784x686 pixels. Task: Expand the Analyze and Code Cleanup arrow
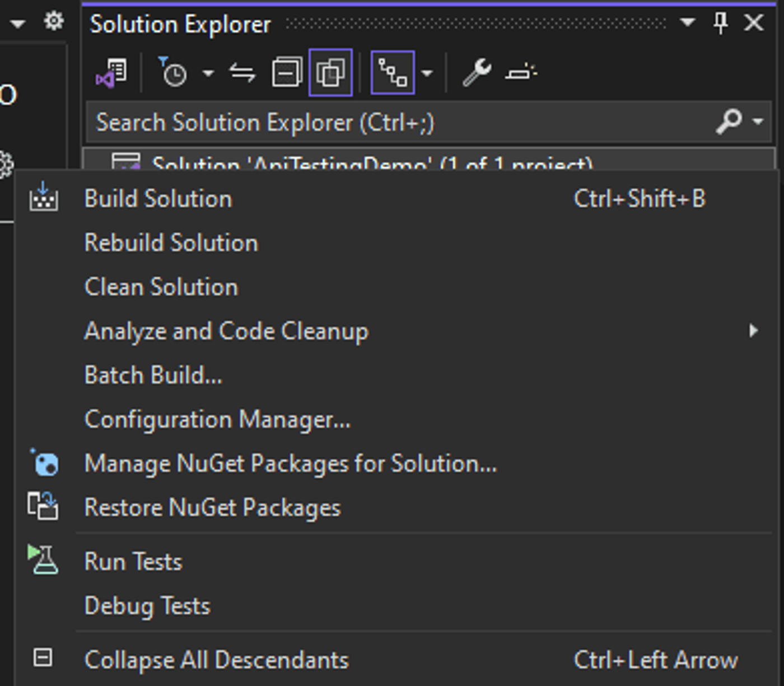pos(754,331)
